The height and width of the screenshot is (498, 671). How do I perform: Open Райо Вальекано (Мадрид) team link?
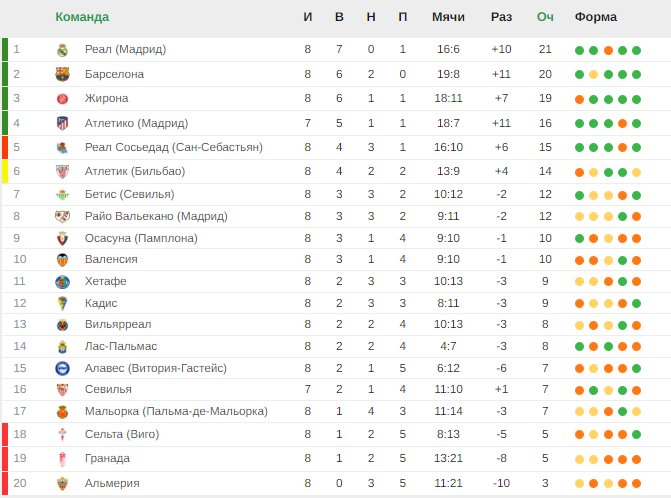coord(156,216)
